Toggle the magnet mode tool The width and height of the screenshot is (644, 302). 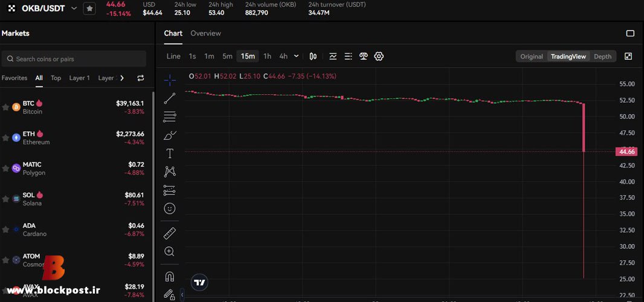(x=170, y=277)
